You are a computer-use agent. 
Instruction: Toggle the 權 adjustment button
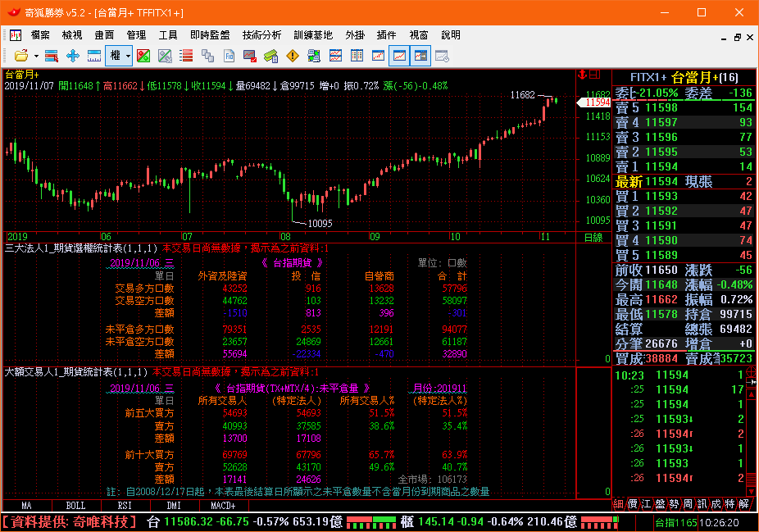click(116, 56)
